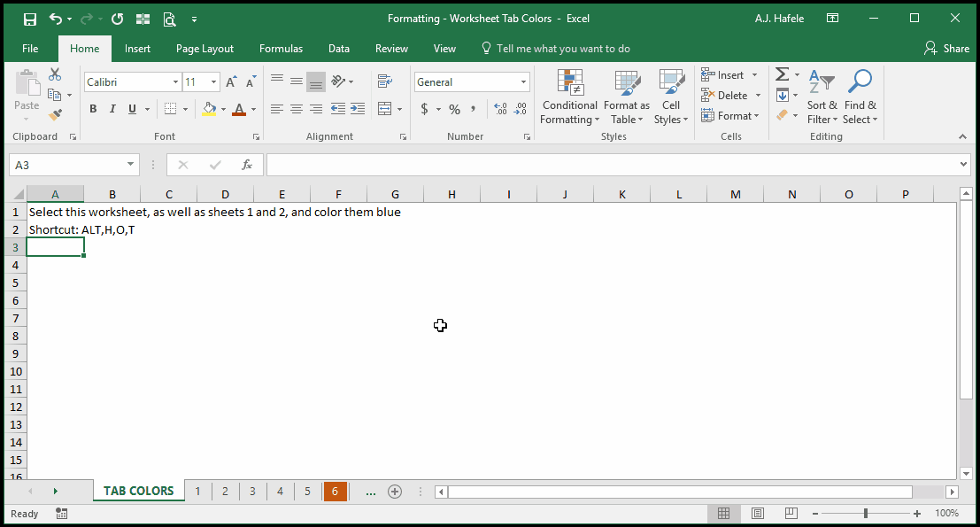Switch to Page Layout view in status bar

click(x=758, y=513)
